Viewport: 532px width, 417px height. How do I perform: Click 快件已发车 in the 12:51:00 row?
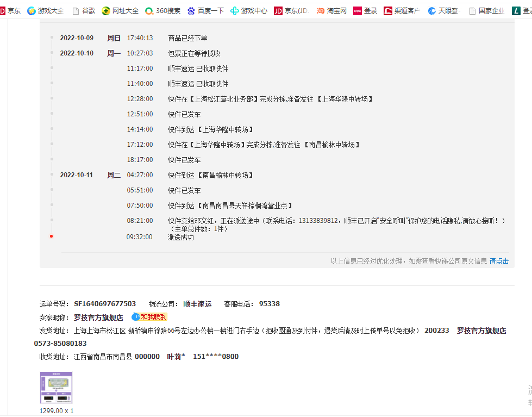click(x=185, y=114)
